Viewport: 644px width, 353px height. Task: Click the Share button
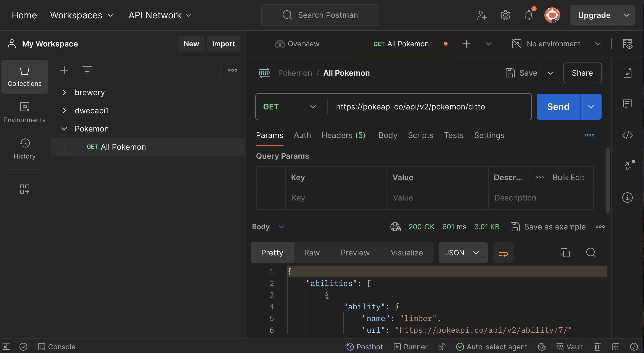582,73
